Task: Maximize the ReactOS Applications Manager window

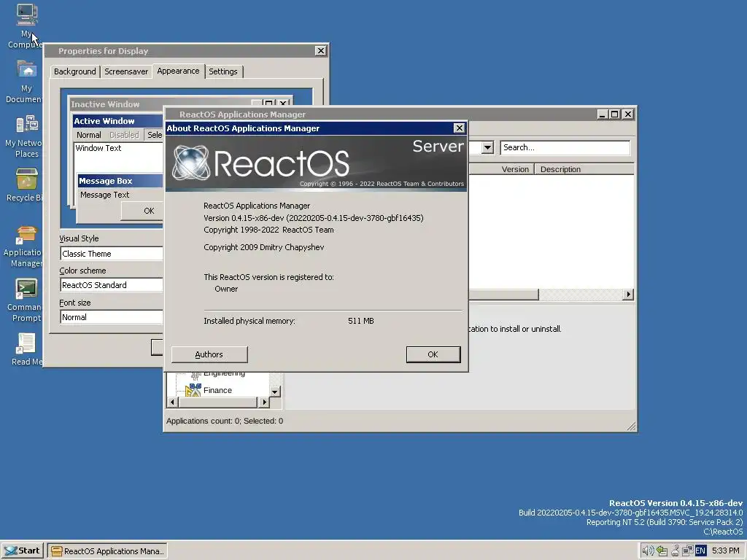Action: pyautogui.click(x=614, y=114)
